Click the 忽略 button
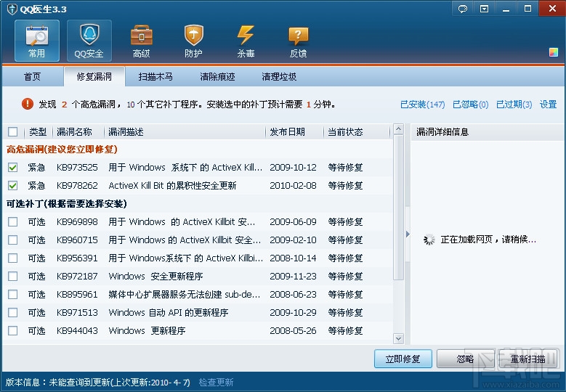566x392 pixels. pos(465,359)
